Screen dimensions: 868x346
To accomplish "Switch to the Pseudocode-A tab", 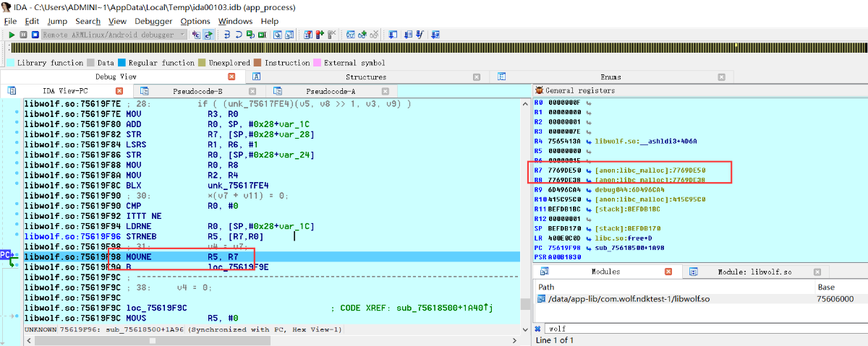I will (331, 91).
